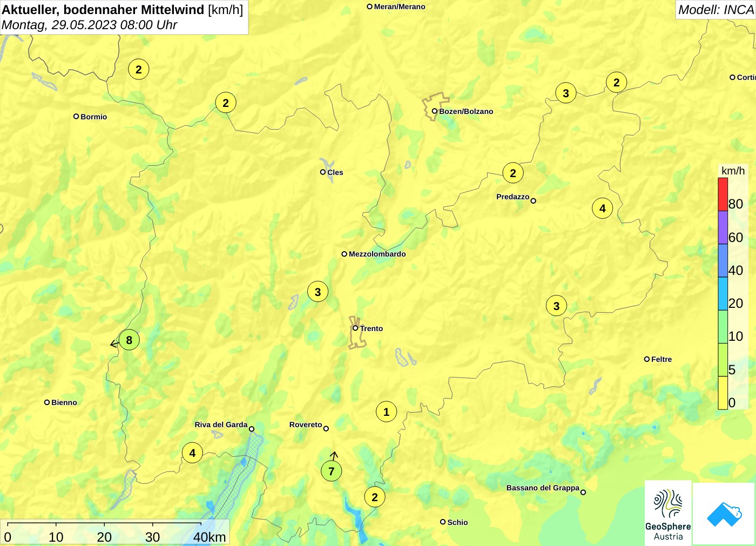The height and width of the screenshot is (546, 756).
Task: Click the GeoSphere Austria logo
Action: pos(668,513)
